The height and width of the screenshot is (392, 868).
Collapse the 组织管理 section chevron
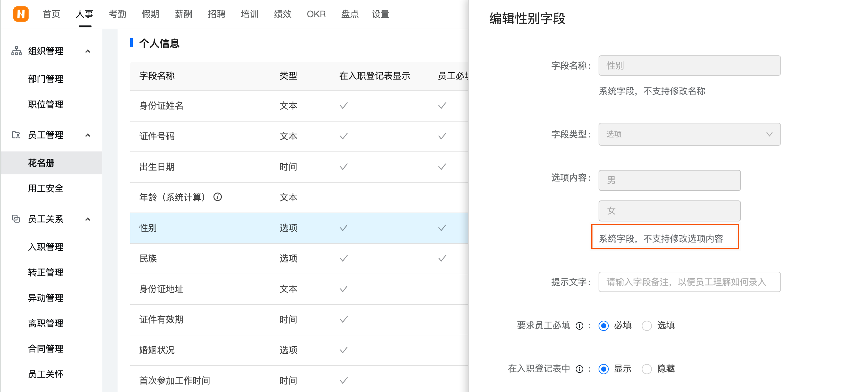[x=88, y=51]
